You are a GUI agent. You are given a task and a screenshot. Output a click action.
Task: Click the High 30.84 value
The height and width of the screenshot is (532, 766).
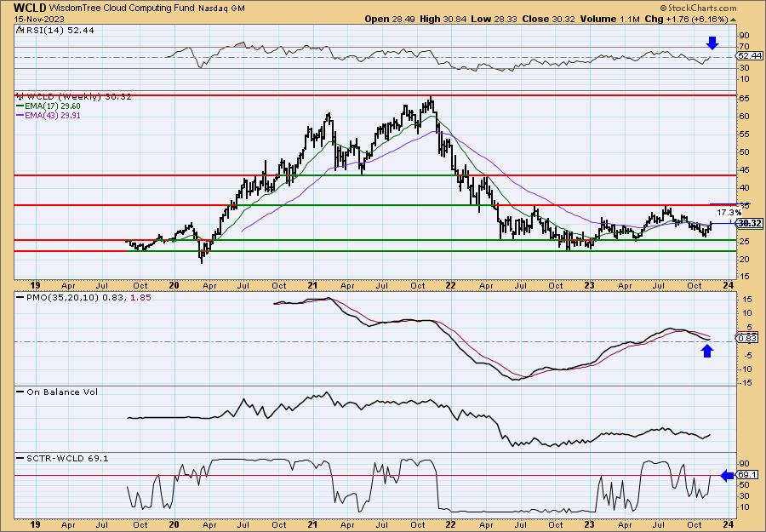point(443,19)
